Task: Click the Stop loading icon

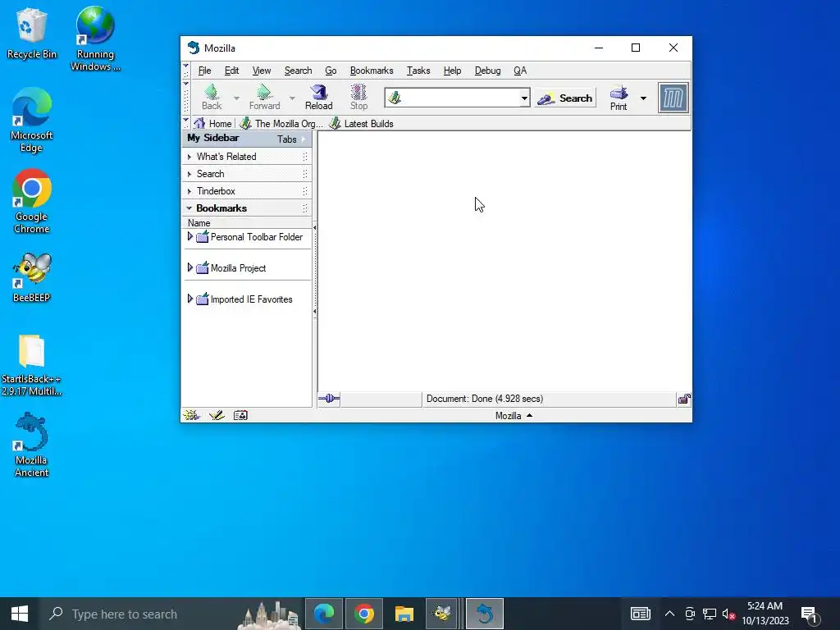Action: 358,92
